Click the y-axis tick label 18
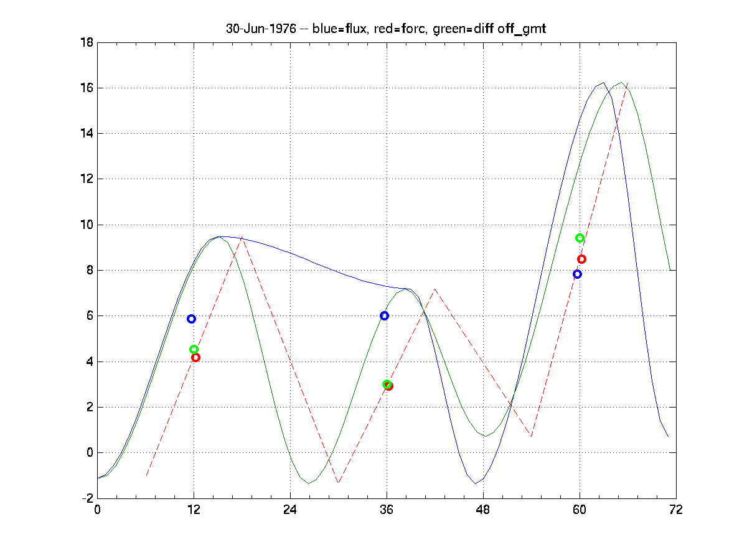The image size is (747, 560). pyautogui.click(x=87, y=42)
